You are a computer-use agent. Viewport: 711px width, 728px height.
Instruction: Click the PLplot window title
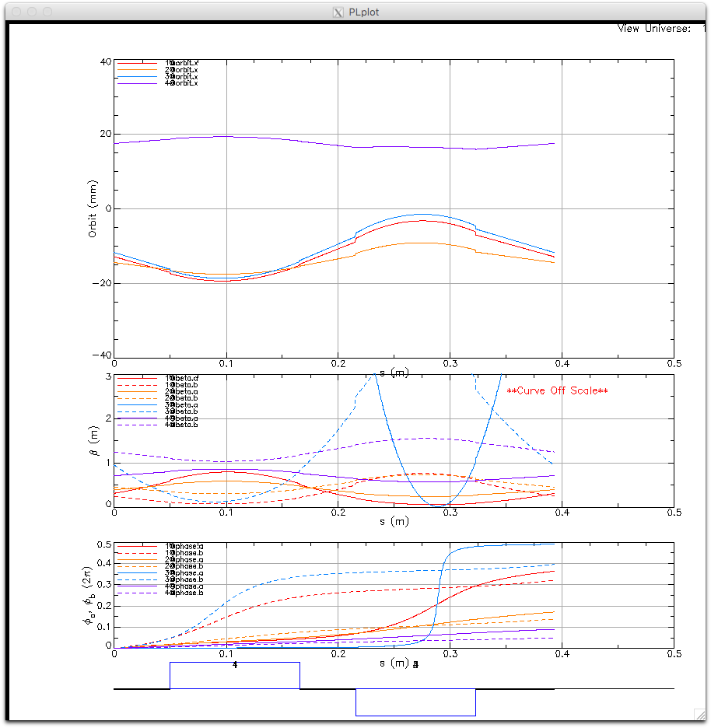click(x=364, y=12)
